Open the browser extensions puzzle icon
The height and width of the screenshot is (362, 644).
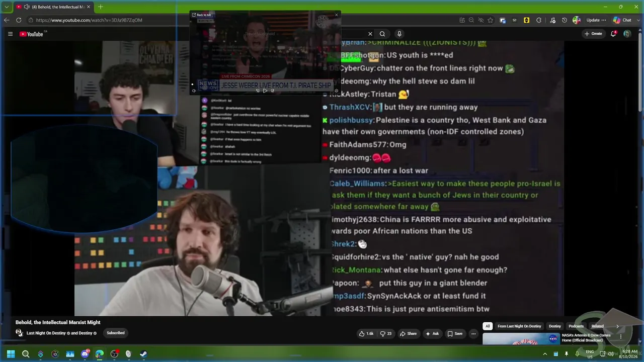(x=539, y=20)
